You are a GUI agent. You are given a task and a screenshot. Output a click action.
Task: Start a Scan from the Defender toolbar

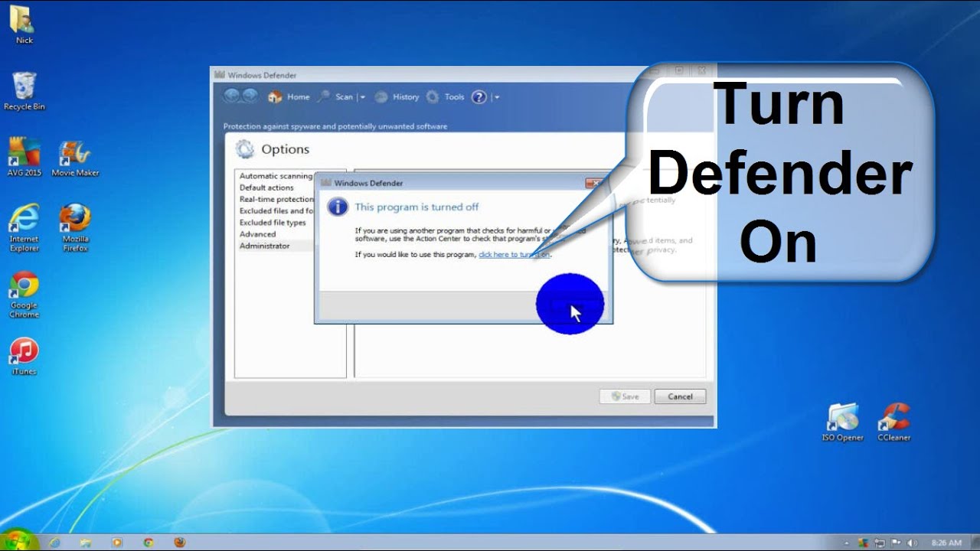tap(336, 97)
